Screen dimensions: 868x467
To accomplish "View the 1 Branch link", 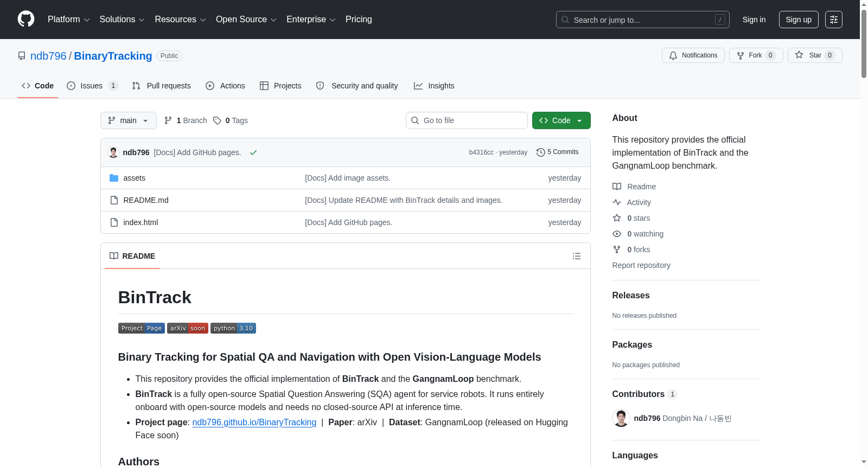I will (186, 120).
